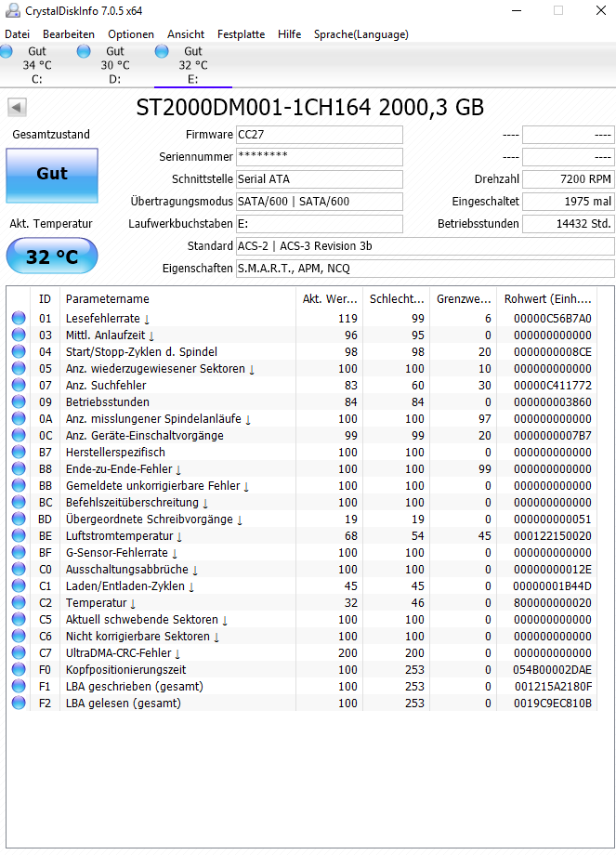Click status icon of Lesefehlerrate row
Viewport: 616px width, 855px height.
coord(19,318)
